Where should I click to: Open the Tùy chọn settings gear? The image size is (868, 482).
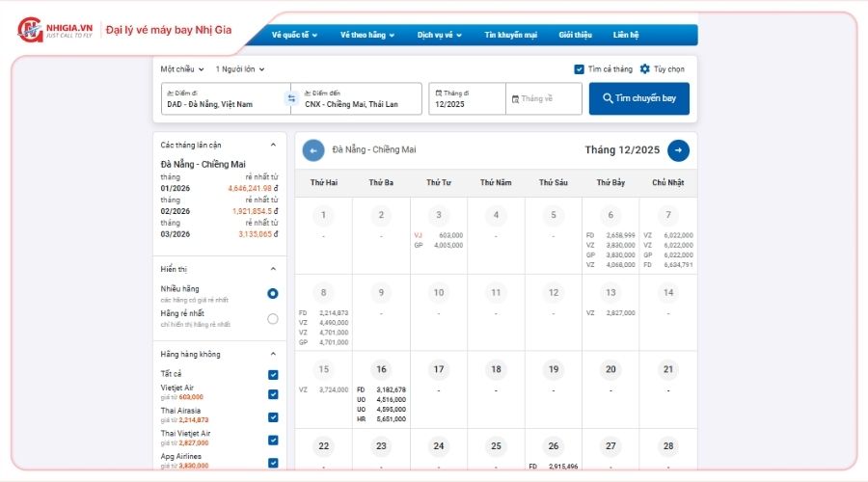tap(645, 69)
